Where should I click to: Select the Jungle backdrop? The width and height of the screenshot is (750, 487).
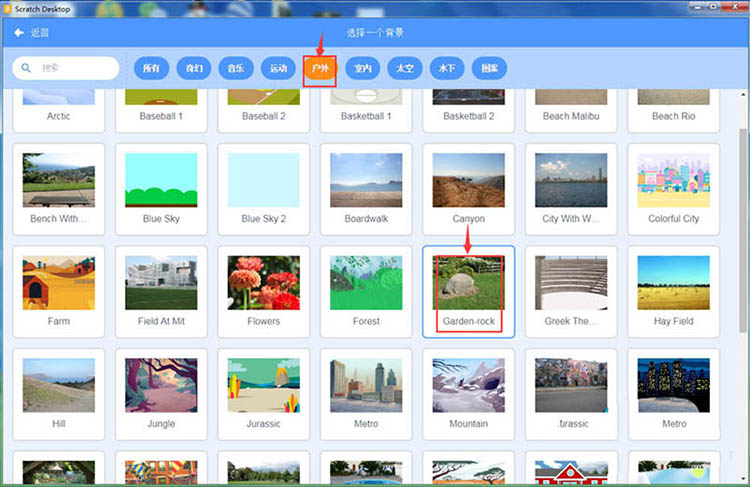(x=161, y=394)
